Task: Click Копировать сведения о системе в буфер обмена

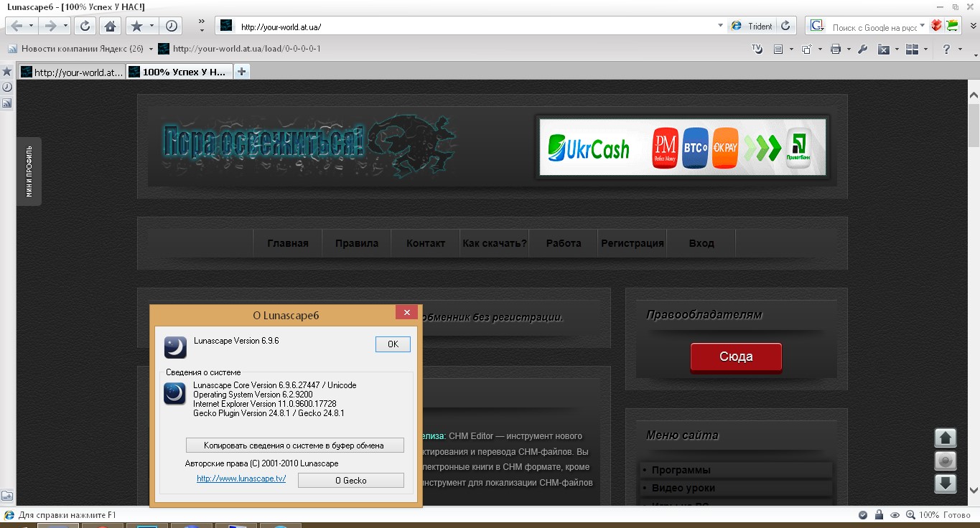Action: pos(294,445)
